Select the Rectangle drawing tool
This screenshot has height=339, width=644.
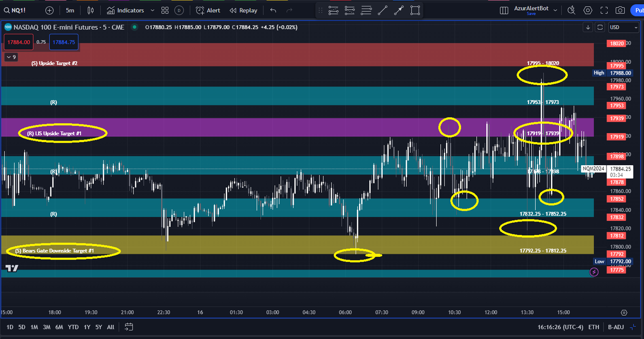pyautogui.click(x=415, y=10)
